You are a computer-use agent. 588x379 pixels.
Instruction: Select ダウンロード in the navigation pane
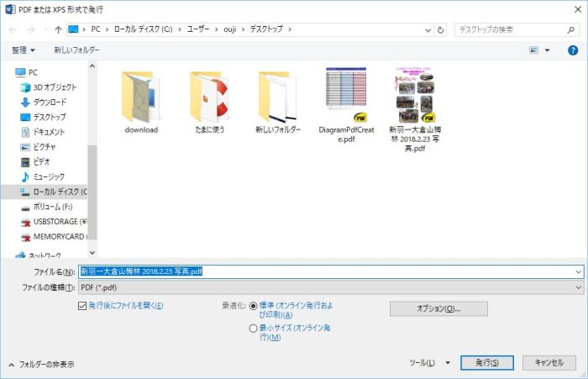pyautogui.click(x=49, y=102)
